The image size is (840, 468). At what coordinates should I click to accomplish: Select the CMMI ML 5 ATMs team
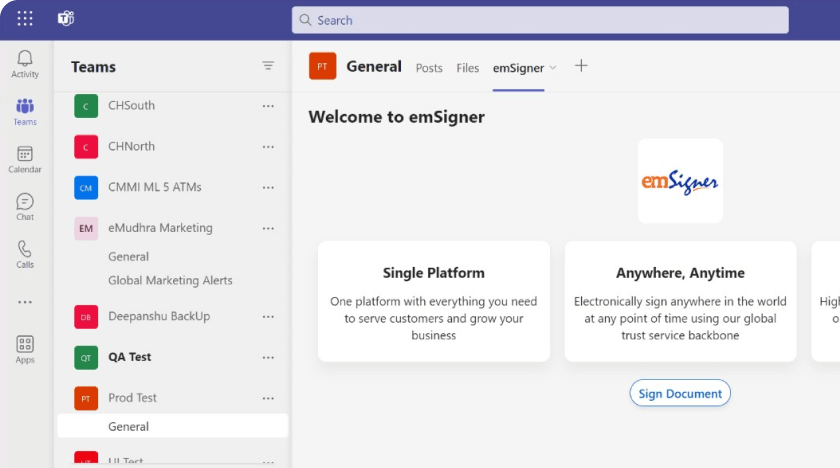click(153, 187)
